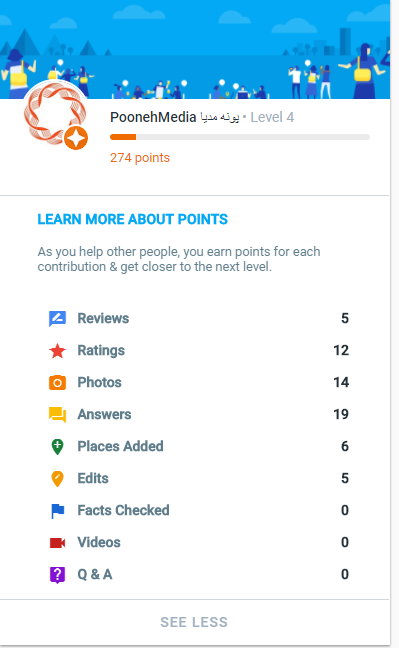Click the orange level progress bar

[240, 137]
